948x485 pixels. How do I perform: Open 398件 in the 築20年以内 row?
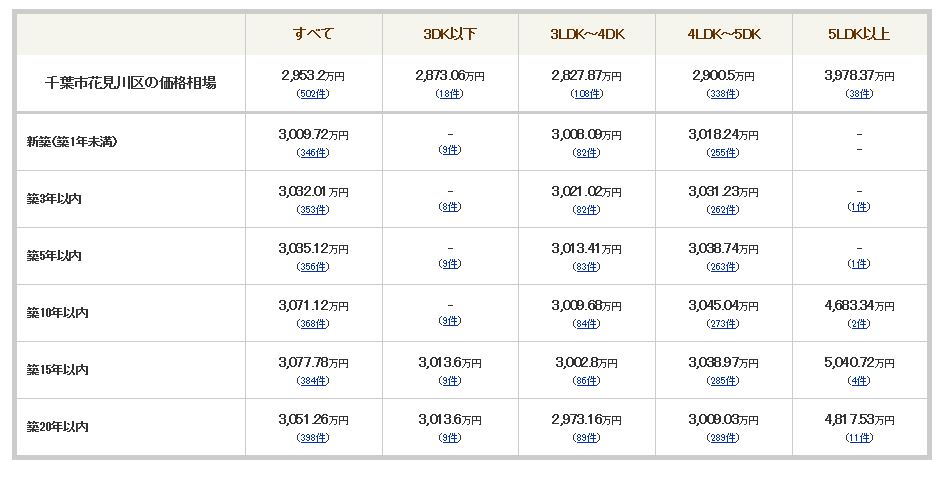pos(313,437)
